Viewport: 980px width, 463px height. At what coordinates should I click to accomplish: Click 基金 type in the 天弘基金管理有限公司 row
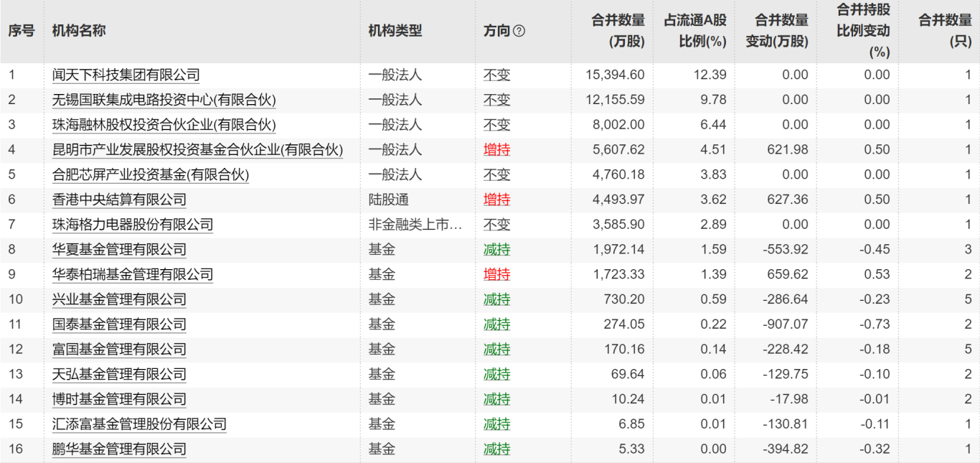click(x=382, y=374)
